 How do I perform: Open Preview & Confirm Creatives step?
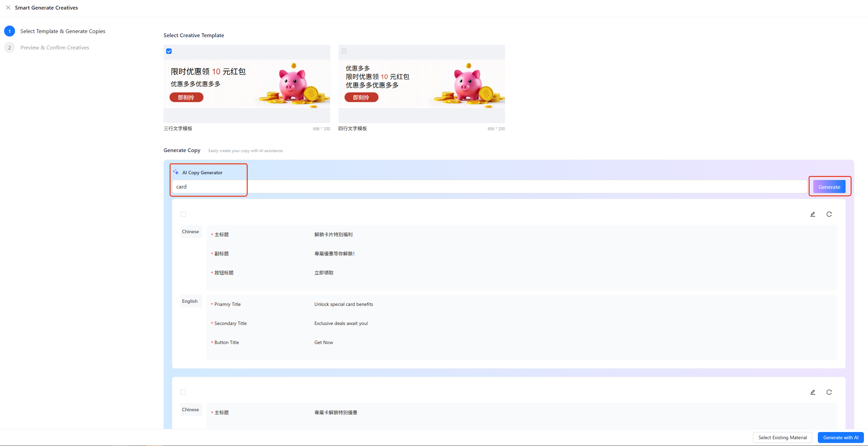click(x=55, y=47)
